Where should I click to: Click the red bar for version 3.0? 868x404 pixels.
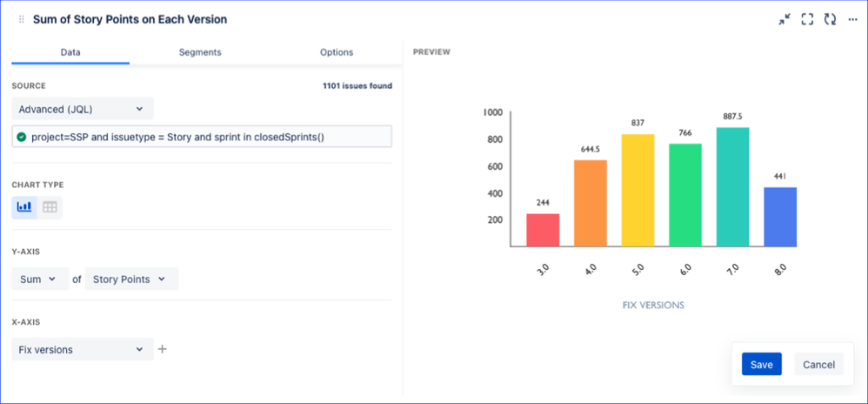click(x=543, y=230)
